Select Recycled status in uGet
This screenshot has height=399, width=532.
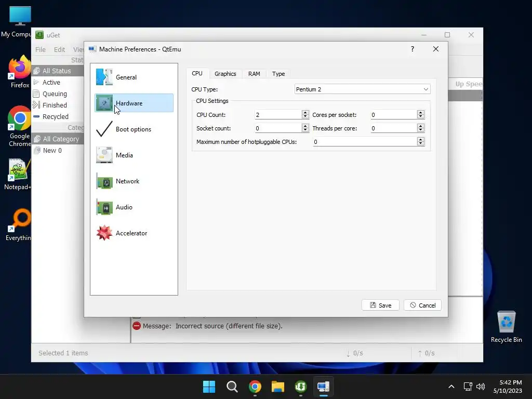pos(58,116)
